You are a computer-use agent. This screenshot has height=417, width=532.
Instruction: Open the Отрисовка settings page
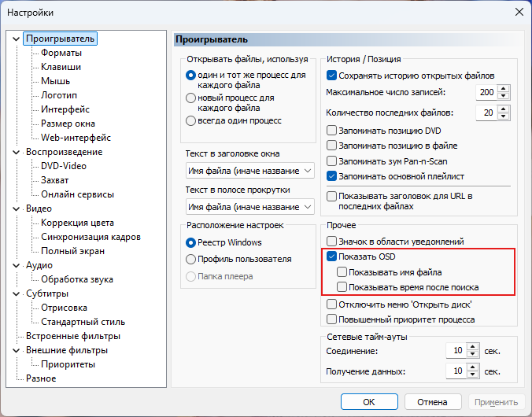point(64,308)
